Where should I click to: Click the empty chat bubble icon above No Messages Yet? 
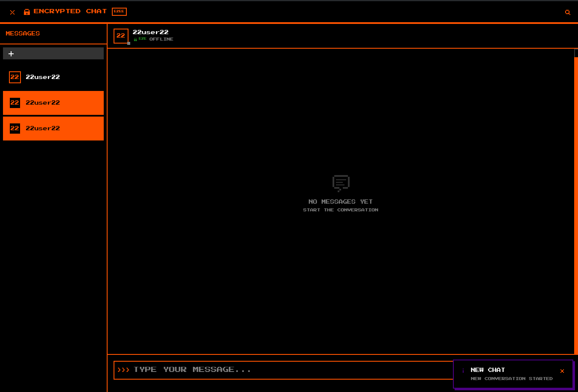pyautogui.click(x=341, y=183)
